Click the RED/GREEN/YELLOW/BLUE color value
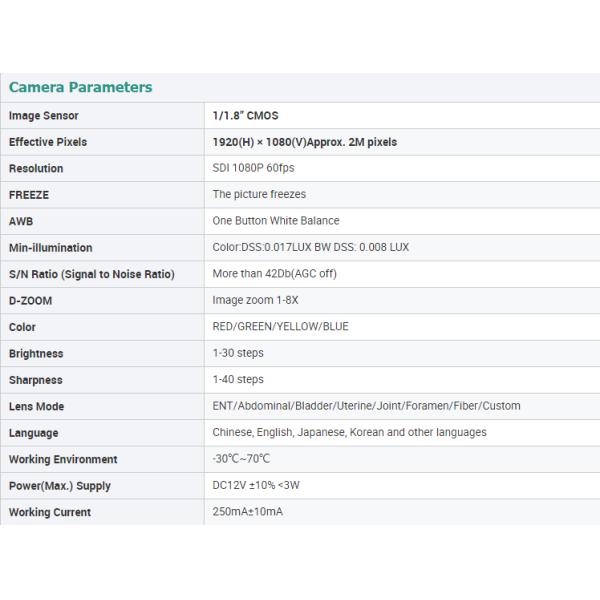Viewport: 600px width, 600px height. click(280, 327)
